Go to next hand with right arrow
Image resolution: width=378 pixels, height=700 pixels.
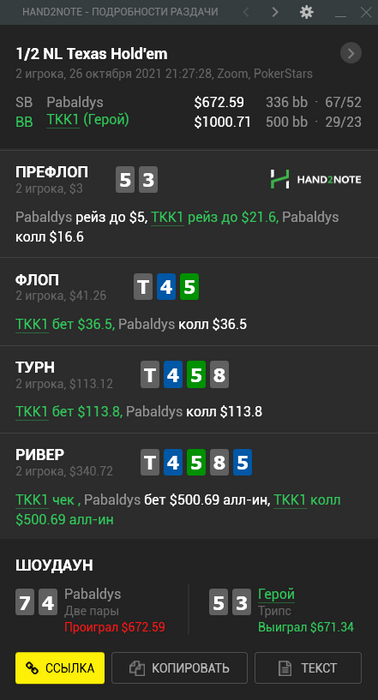tap(275, 12)
